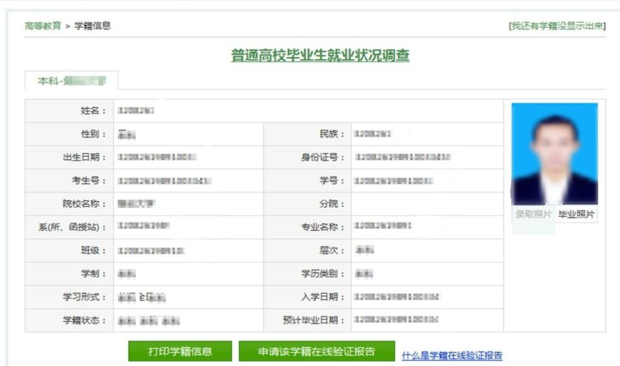Click the 学籍信息 breadcrumb text
620x366 pixels.
click(x=93, y=26)
